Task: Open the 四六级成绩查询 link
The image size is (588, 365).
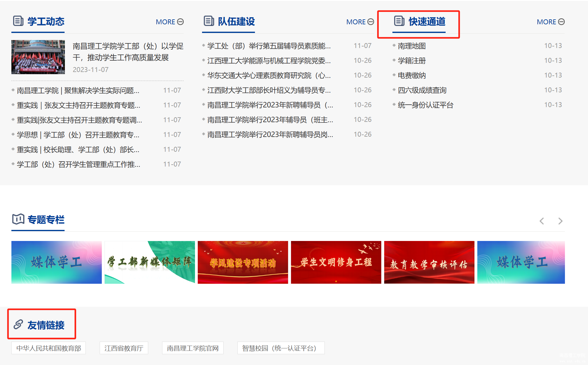Action: (x=422, y=90)
